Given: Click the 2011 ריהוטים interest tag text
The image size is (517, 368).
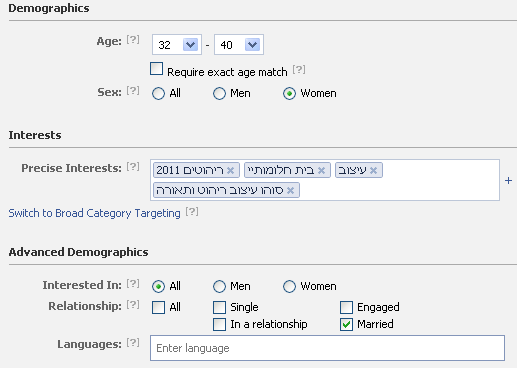Looking at the screenshot, I should 190,170.
